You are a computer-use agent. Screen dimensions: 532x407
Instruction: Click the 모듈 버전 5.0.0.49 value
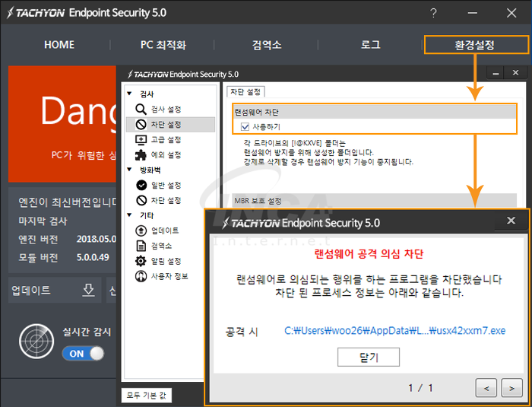[x=93, y=257]
